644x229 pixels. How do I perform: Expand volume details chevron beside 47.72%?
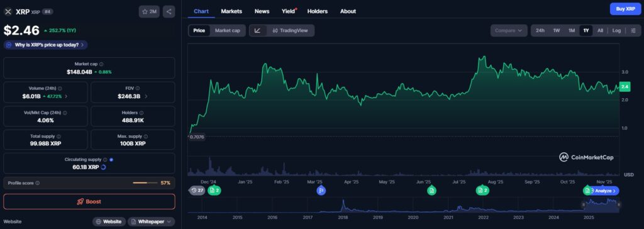(x=66, y=96)
